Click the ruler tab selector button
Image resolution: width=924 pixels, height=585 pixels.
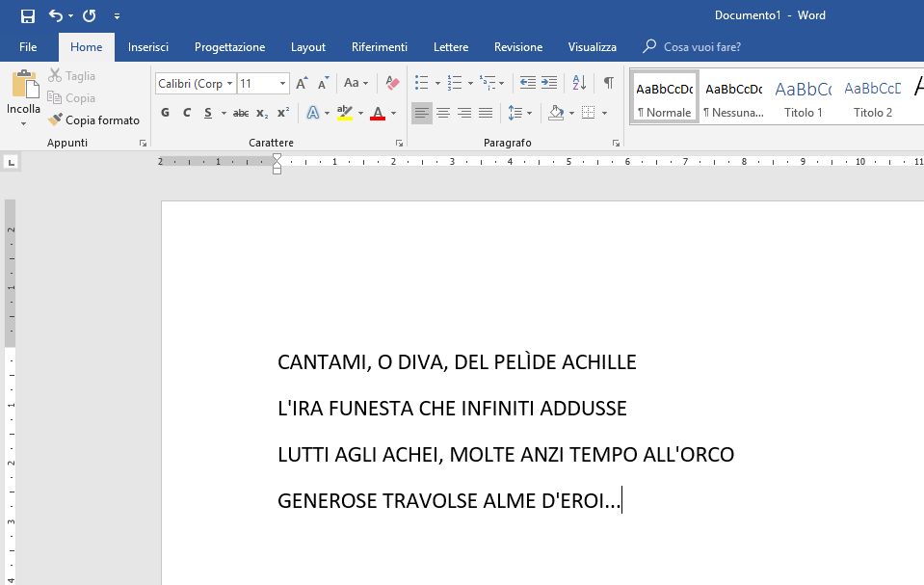point(12,162)
